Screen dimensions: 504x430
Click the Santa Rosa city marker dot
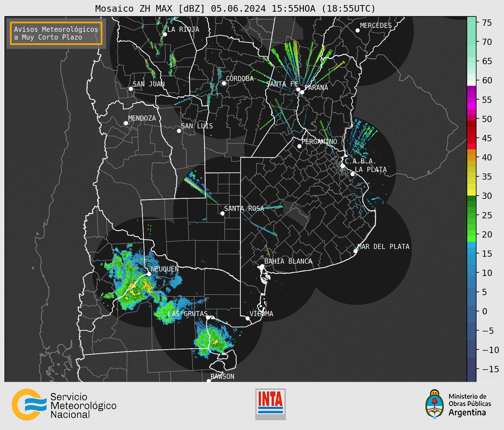222,214
